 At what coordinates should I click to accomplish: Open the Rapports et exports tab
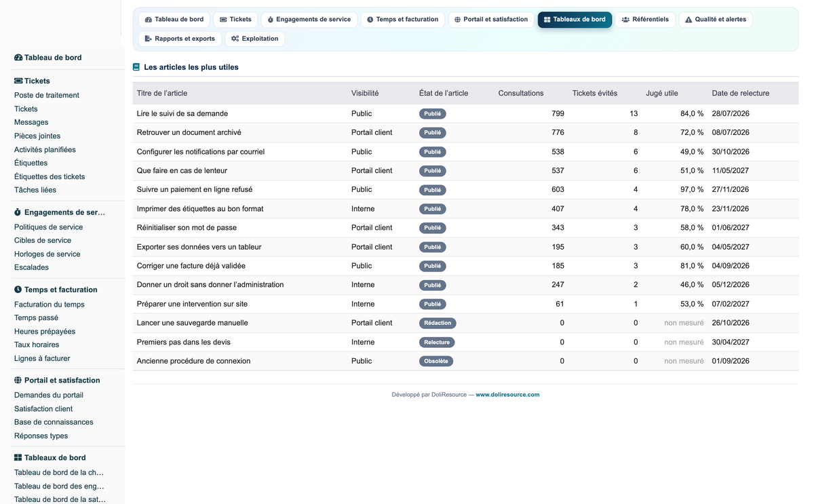[180, 39]
